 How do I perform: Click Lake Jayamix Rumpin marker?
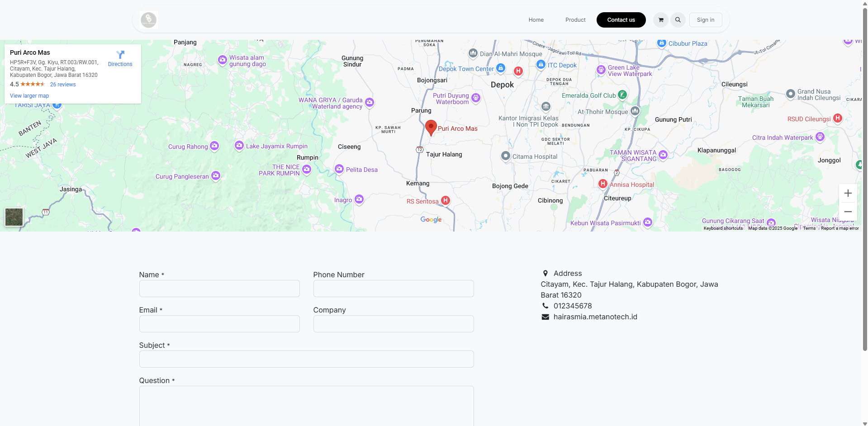coord(239,145)
